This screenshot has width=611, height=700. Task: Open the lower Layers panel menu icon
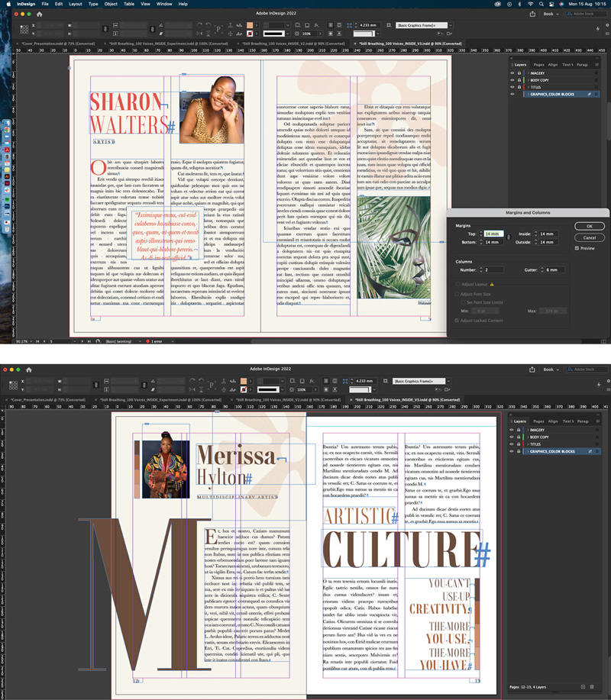coord(597,421)
